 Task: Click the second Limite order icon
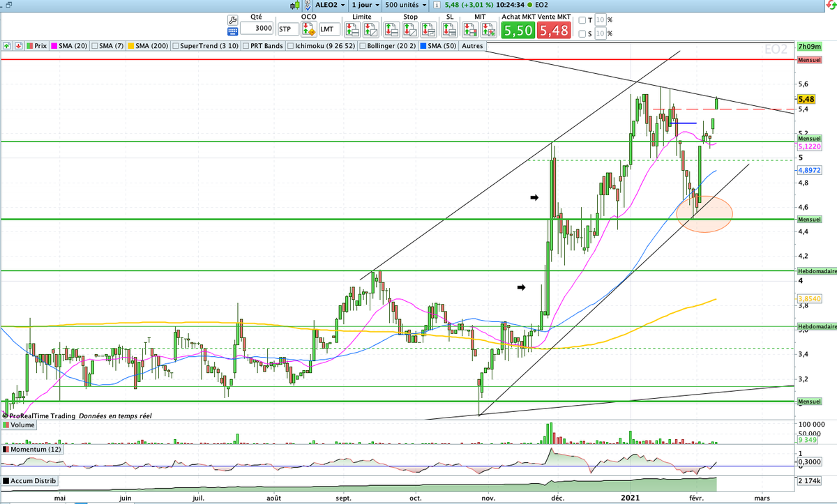tap(371, 30)
